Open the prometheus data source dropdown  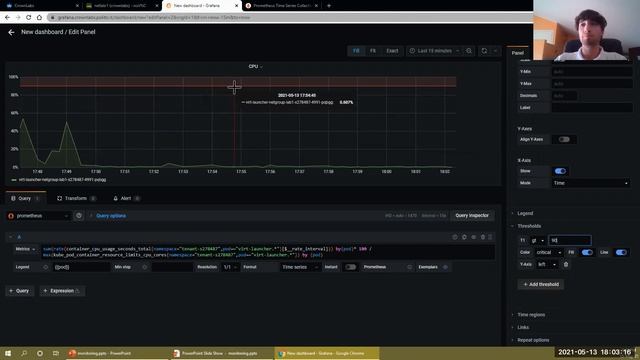38,216
